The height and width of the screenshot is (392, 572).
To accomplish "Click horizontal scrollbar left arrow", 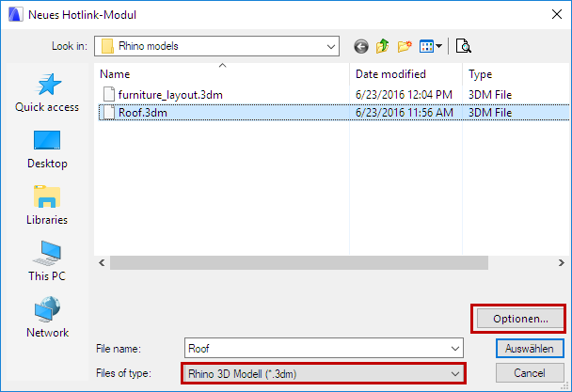I will pyautogui.click(x=102, y=263).
